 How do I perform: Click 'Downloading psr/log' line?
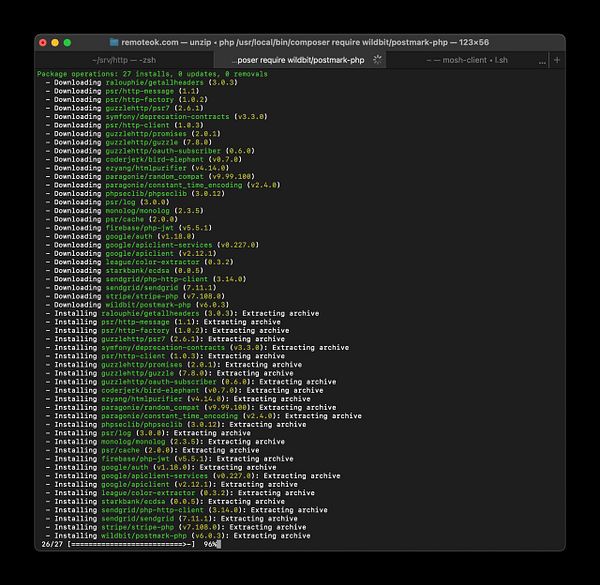tap(108, 202)
